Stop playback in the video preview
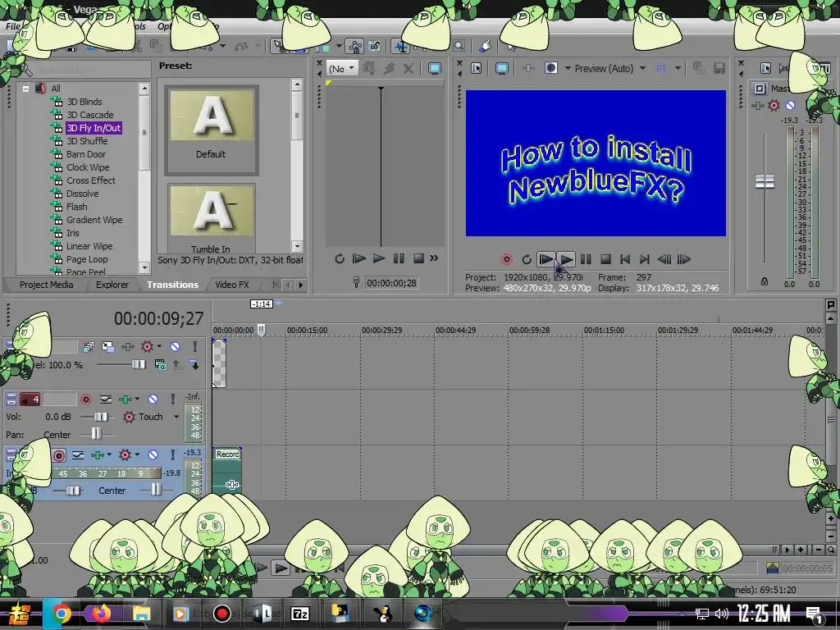 point(606,259)
